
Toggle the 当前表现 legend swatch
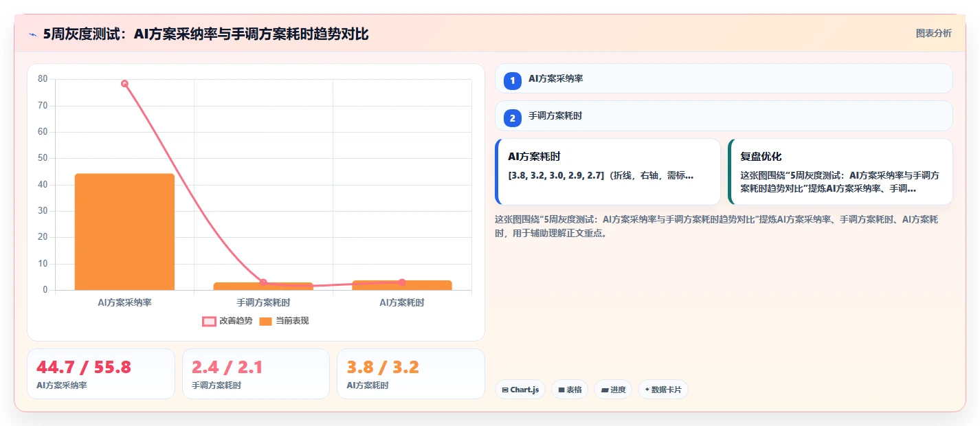point(266,321)
